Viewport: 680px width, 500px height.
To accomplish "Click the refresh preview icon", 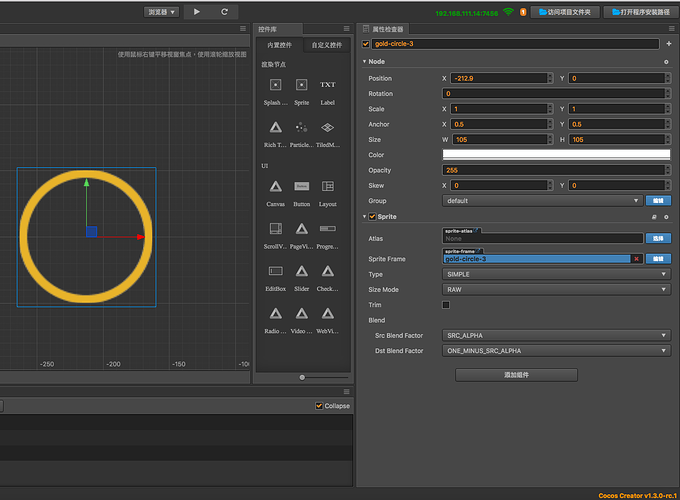I will pos(224,12).
